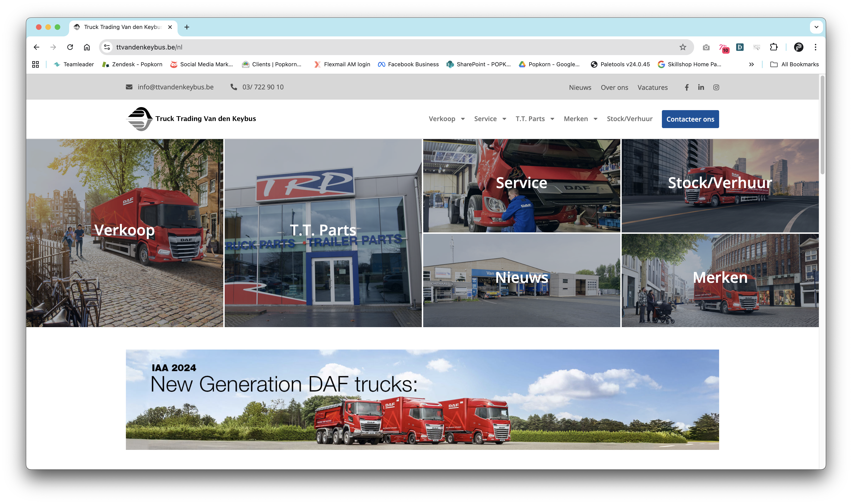Open the All Bookmarks folder
The height and width of the screenshot is (504, 852).
tap(794, 64)
